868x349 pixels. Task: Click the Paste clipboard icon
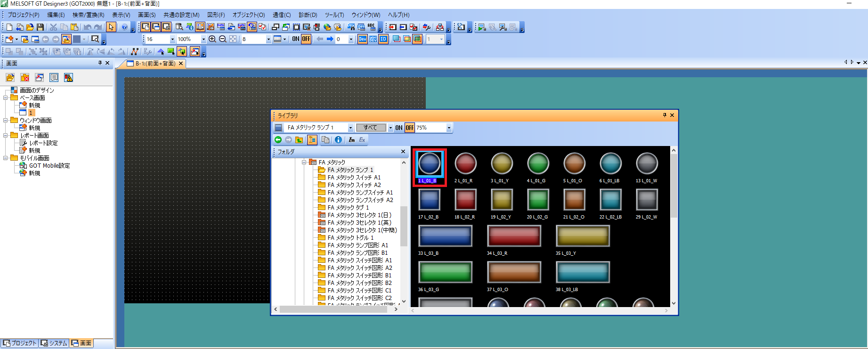[74, 27]
